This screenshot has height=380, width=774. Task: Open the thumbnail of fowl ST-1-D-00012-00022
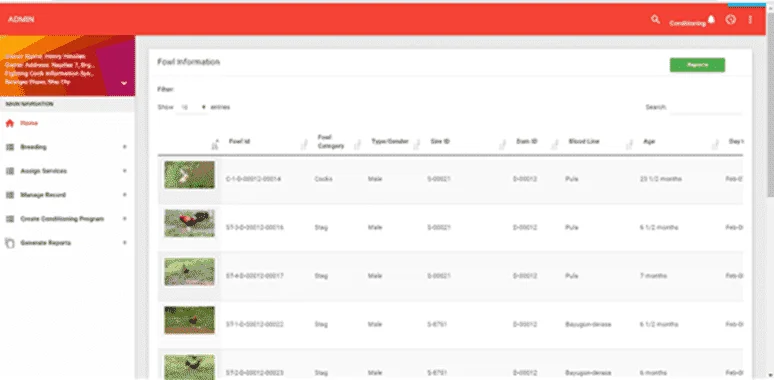190,320
